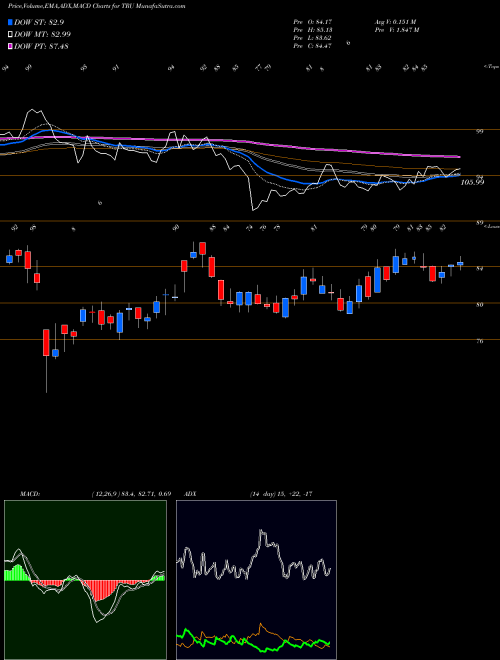The width and height of the screenshot is (500, 660).
Task: Click the 84 price axis label
Action: point(480,268)
